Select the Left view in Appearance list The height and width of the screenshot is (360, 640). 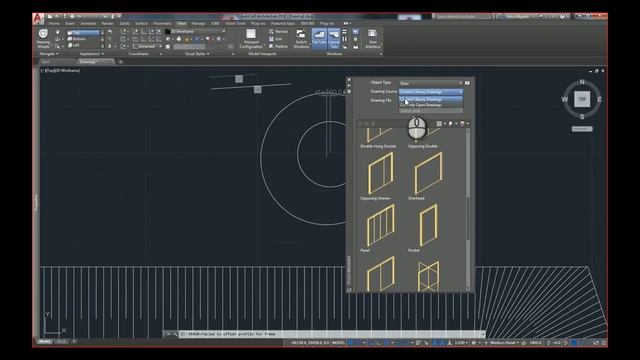(x=83, y=45)
